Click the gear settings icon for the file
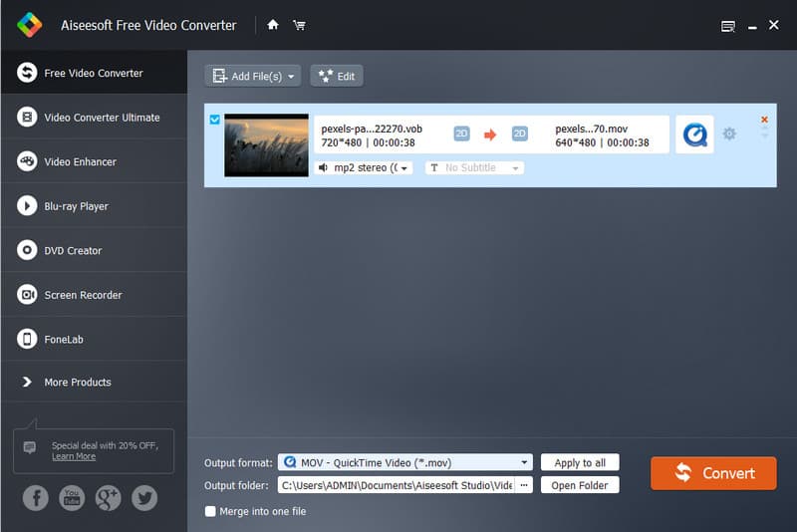 coord(729,133)
